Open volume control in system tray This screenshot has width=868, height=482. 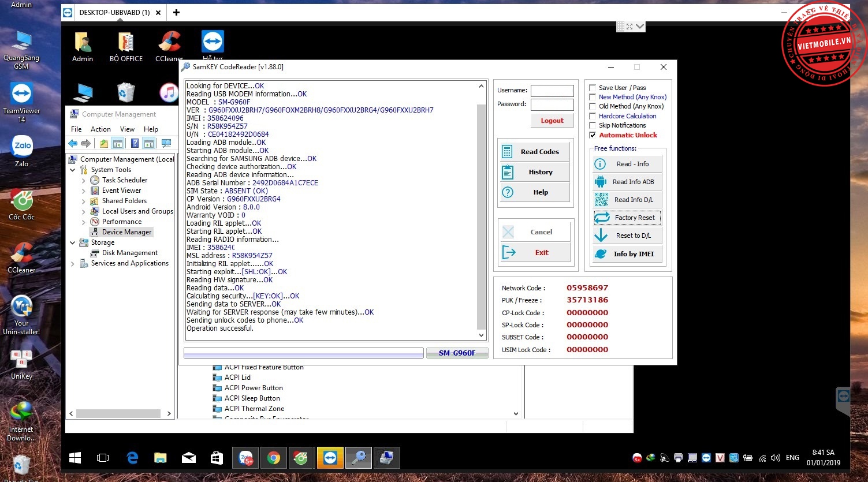(775, 458)
